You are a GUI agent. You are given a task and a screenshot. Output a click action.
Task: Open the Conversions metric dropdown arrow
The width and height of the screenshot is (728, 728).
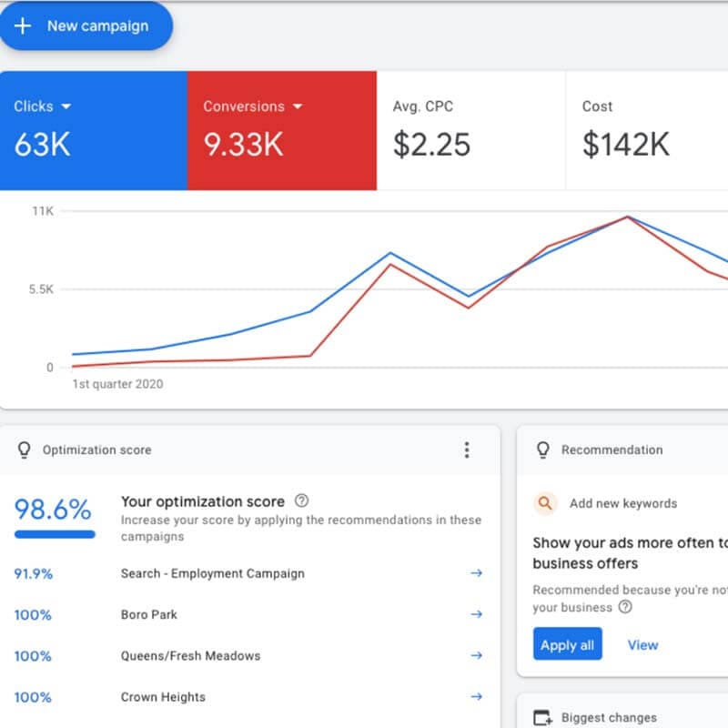click(x=297, y=106)
